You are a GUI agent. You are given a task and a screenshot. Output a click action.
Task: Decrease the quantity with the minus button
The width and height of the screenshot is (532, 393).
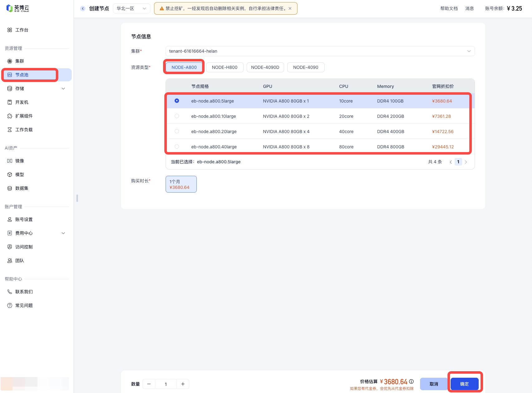coord(149,384)
